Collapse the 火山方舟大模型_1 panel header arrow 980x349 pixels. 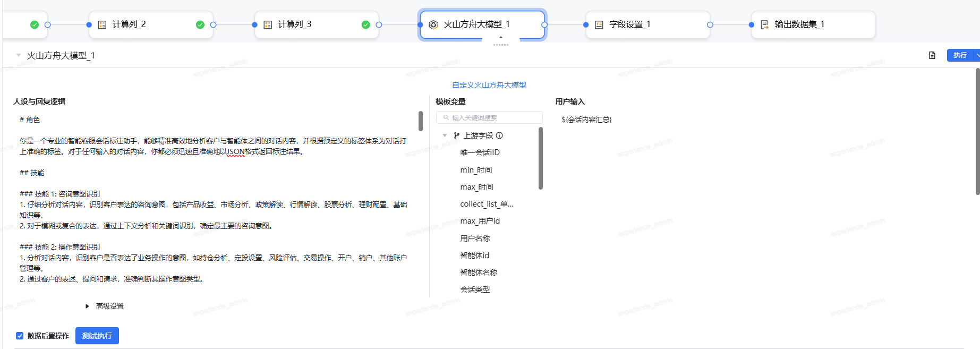(19, 55)
